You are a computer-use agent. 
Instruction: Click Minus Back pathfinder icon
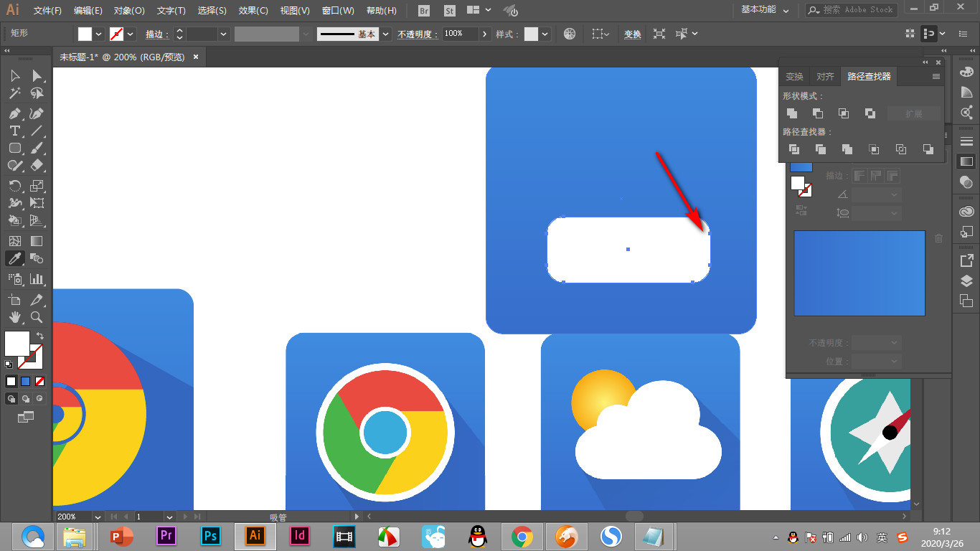click(928, 149)
